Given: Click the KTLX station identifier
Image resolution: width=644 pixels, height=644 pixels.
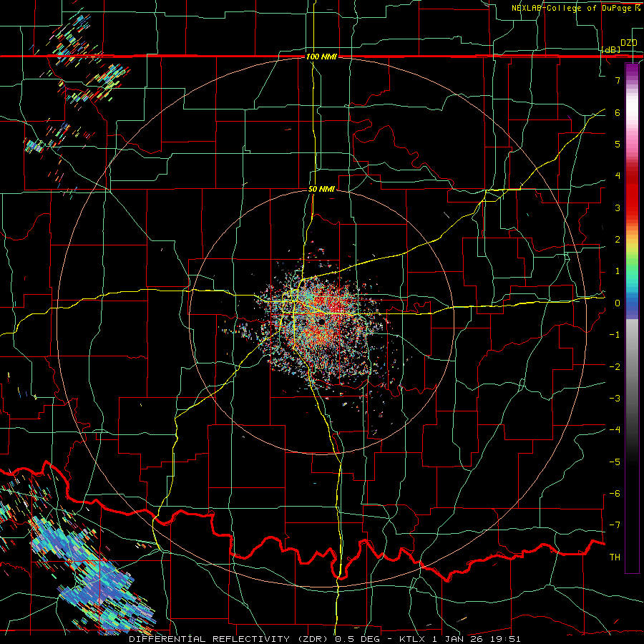Looking at the screenshot, I should coord(413,639).
